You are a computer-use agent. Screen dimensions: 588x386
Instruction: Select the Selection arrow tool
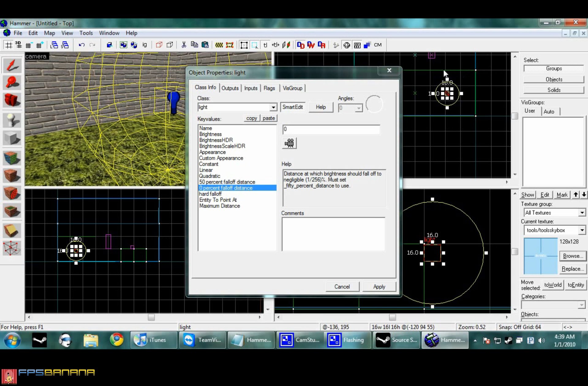tap(12, 66)
